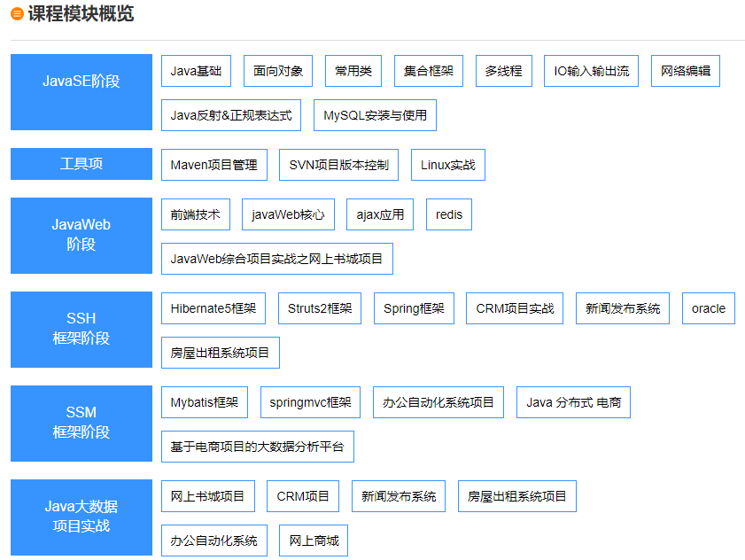Open the Java基础 module
The image size is (745, 560).
click(x=195, y=71)
